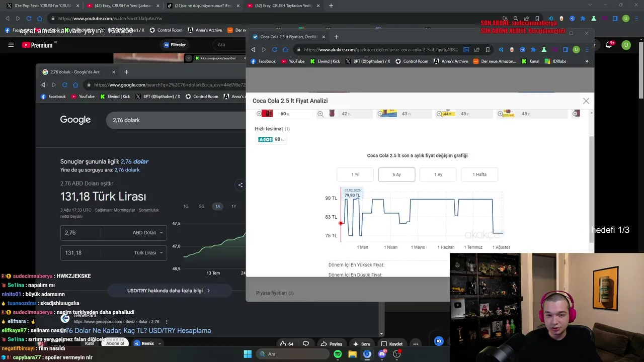
Task: Open more actions menu beside Kaydet
Action: pyautogui.click(x=416, y=344)
